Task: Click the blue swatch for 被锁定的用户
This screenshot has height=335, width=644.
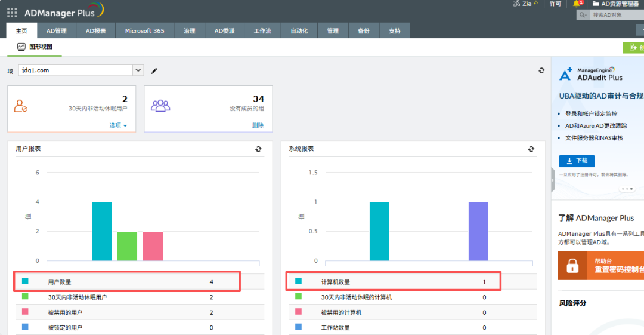Action: point(25,327)
